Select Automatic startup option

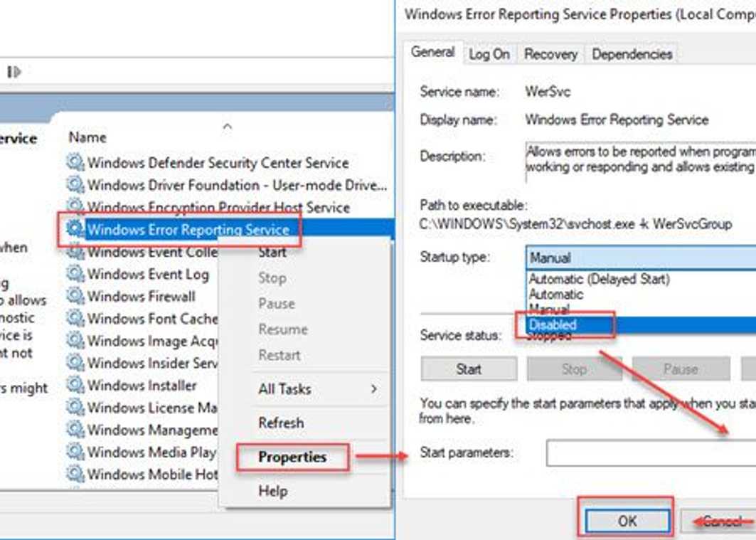click(555, 294)
